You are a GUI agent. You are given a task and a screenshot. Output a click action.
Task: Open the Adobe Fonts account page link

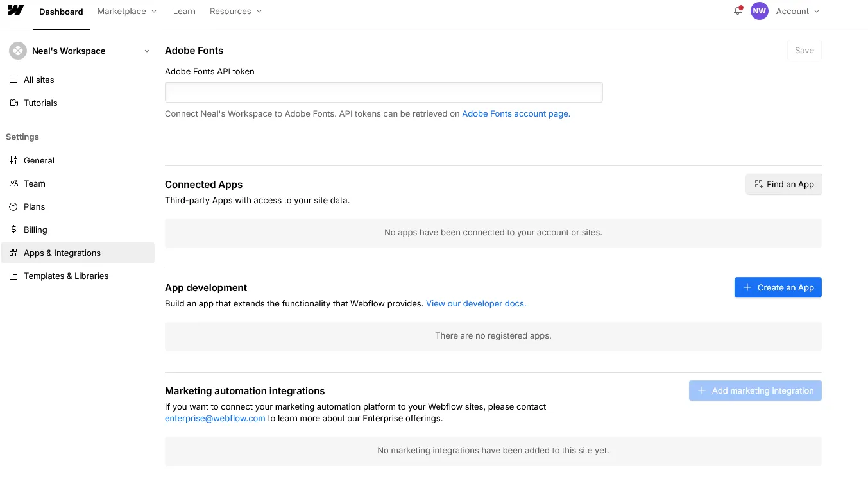(516, 113)
